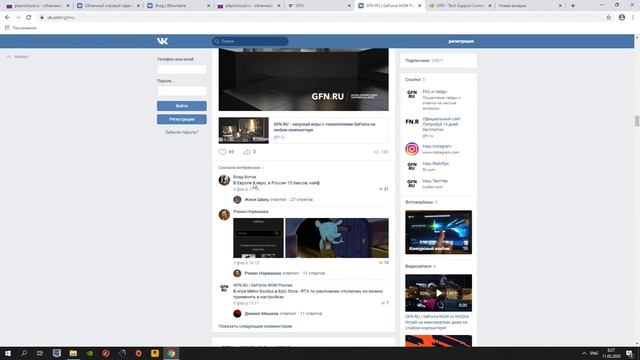Screen dimensions: 640x360
Task: Open the Task View taskbar icon
Action: click(40, 353)
